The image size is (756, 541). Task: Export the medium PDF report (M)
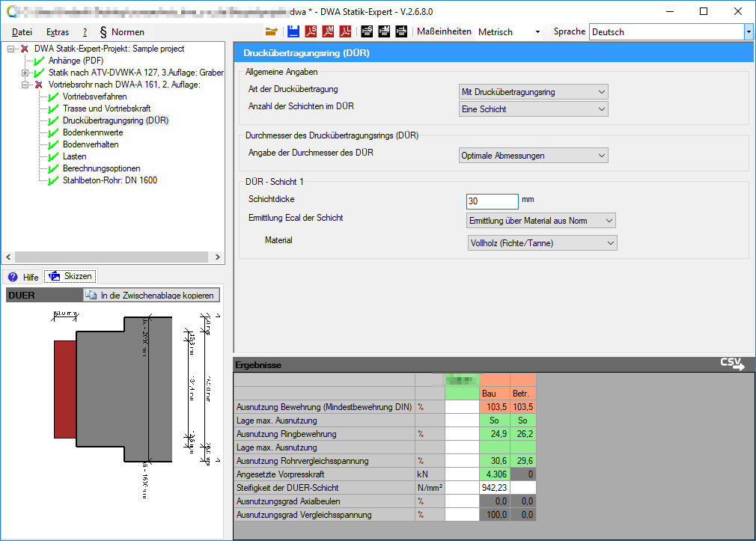point(328,31)
